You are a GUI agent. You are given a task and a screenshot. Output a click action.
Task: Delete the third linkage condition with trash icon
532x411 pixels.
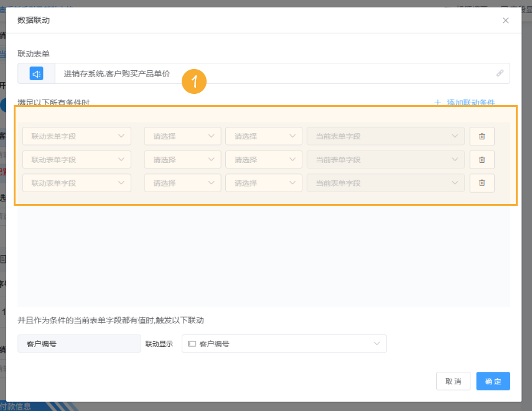tap(482, 183)
